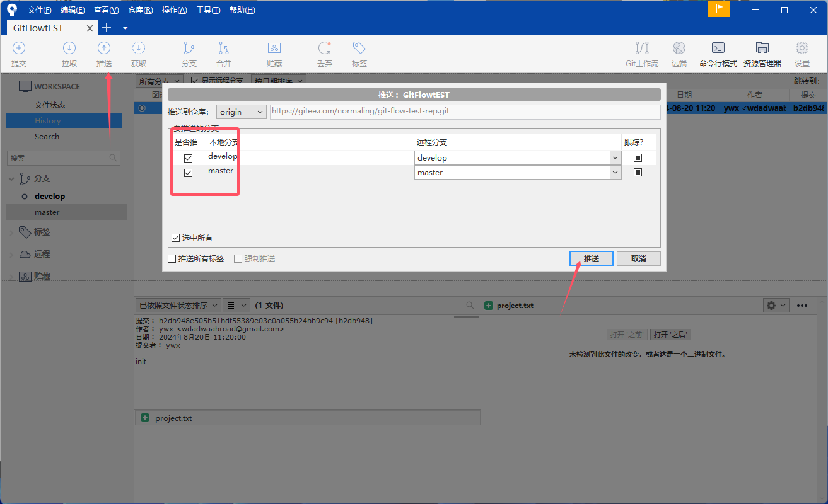Click the 合并 (Merge) toolbar icon
Viewport: 828px width, 504px height.
pos(224,54)
